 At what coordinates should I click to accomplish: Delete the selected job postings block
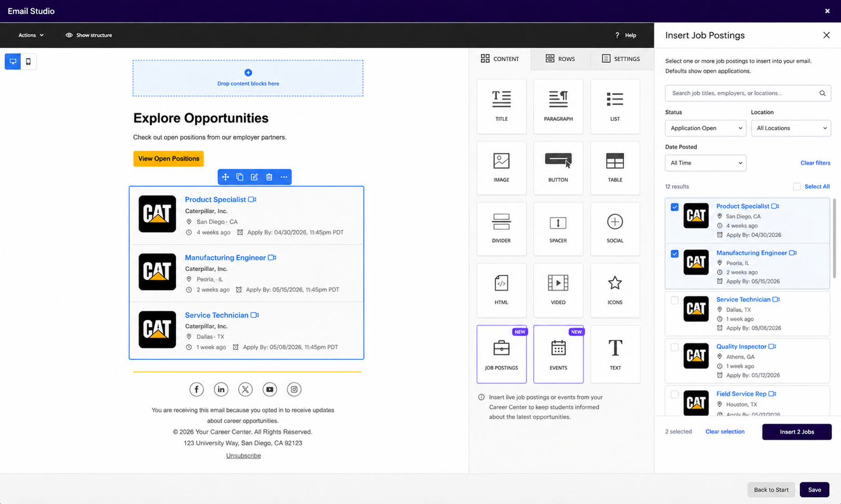coord(269,177)
